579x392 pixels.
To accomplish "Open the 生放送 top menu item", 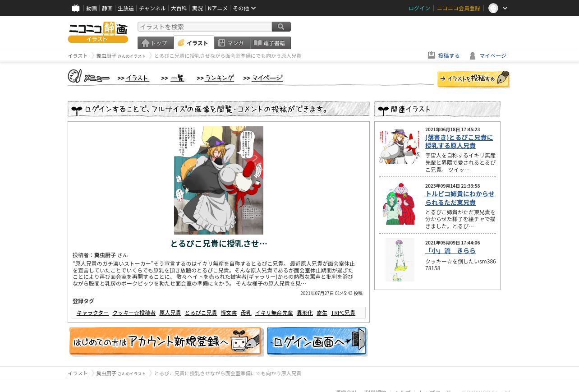I will coord(126,8).
